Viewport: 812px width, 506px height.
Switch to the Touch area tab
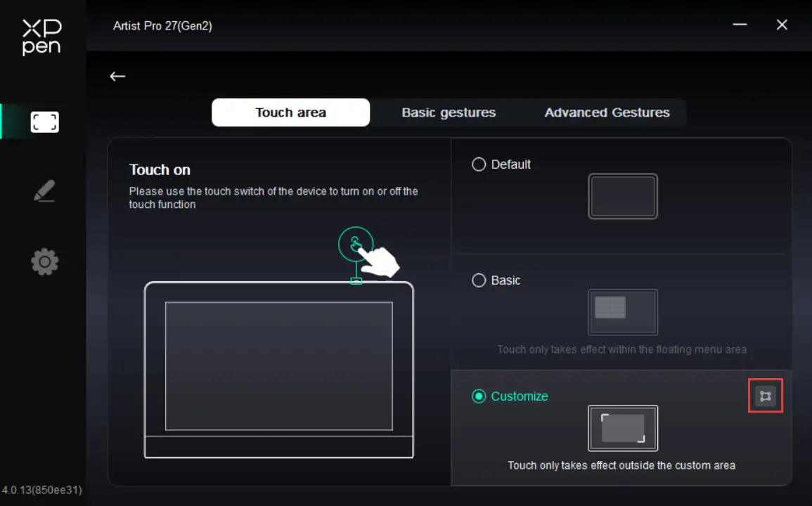290,112
